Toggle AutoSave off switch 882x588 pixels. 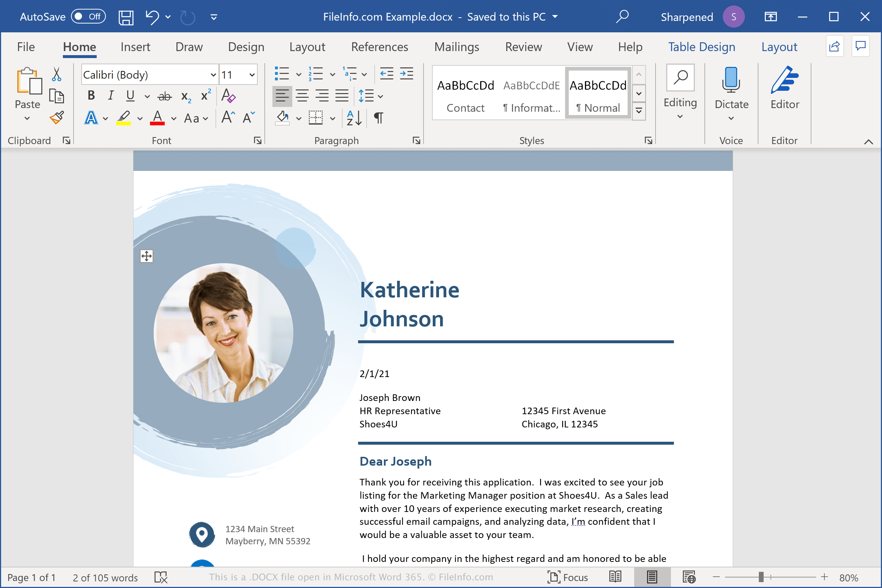89,17
